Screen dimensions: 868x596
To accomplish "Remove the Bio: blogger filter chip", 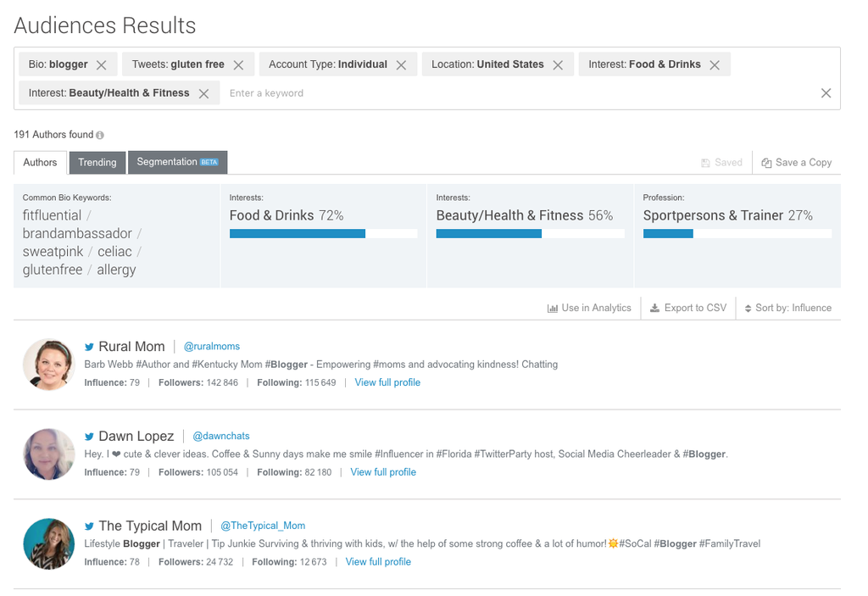I will 101,65.
